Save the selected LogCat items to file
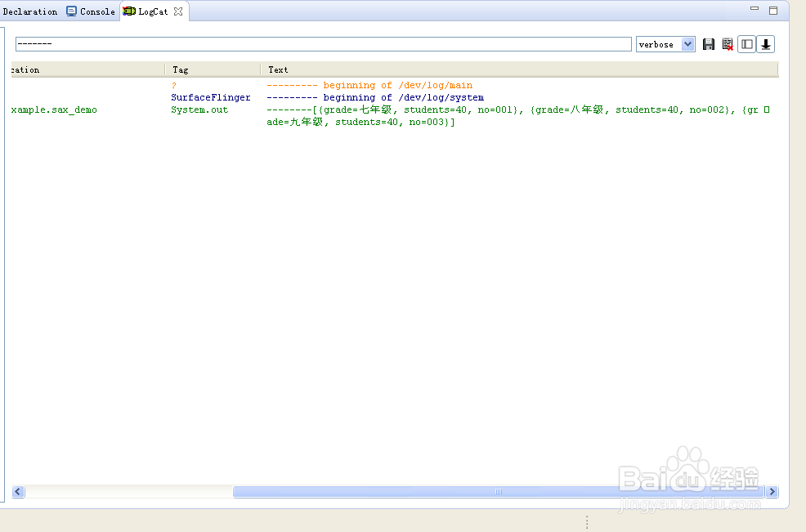This screenshot has height=532, width=806. click(x=709, y=44)
